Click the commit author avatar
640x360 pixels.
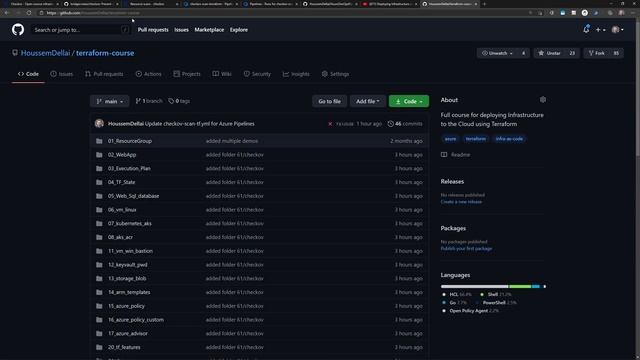[99, 123]
